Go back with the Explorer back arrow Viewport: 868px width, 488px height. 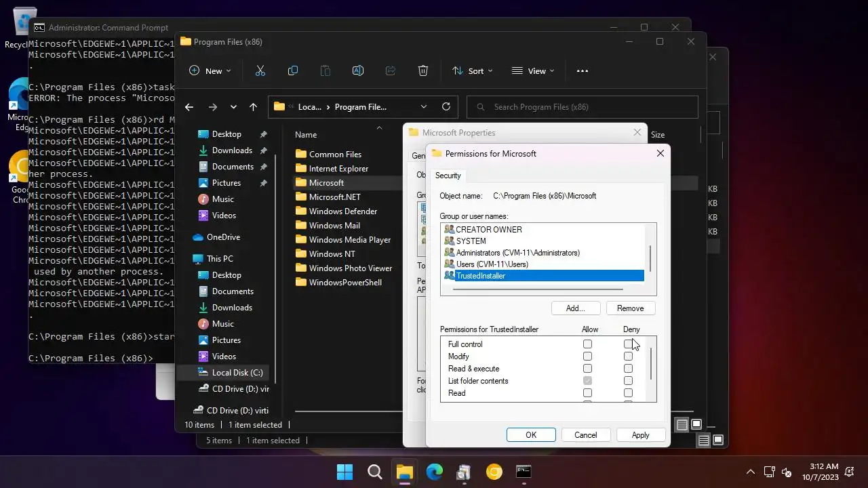[x=189, y=106]
